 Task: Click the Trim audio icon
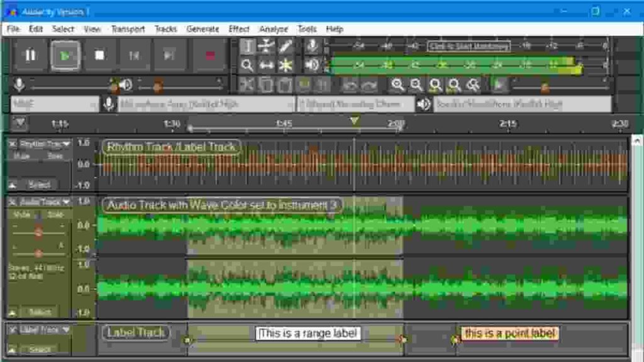point(304,85)
